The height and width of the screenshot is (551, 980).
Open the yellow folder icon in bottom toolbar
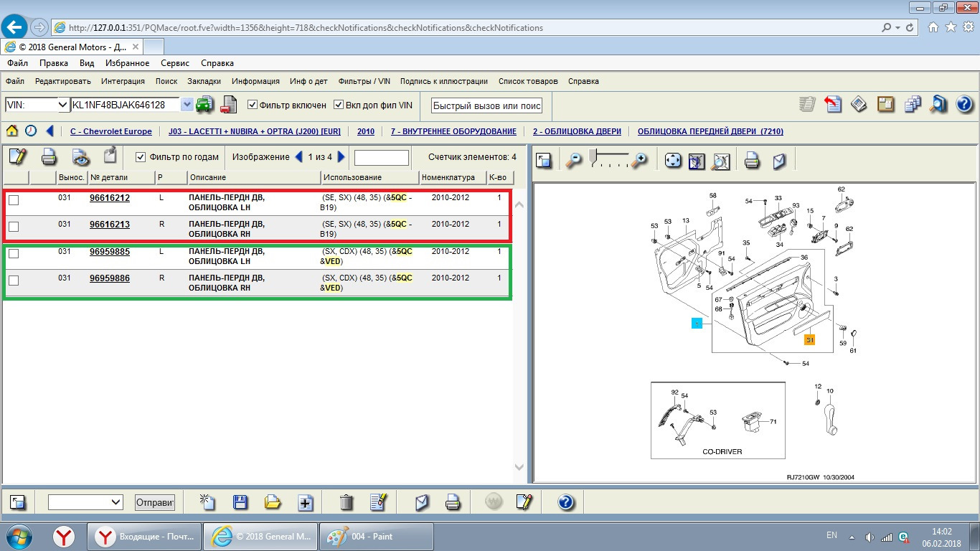(x=273, y=502)
